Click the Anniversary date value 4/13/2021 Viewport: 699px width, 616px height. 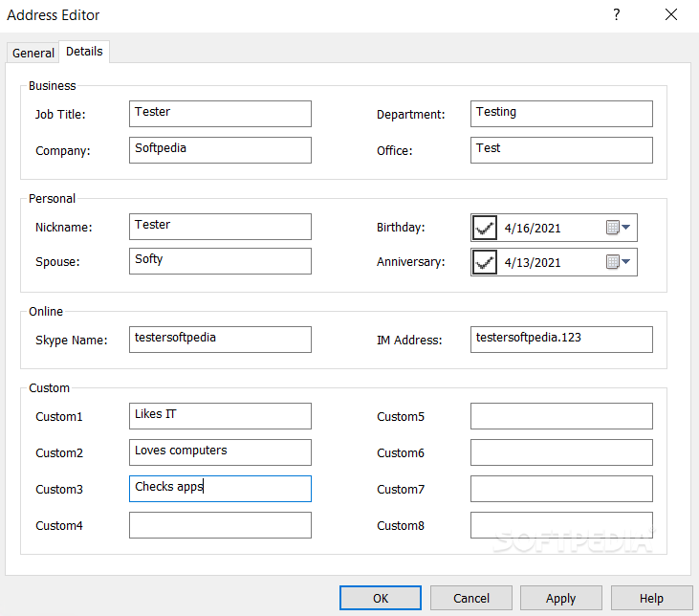(533, 262)
